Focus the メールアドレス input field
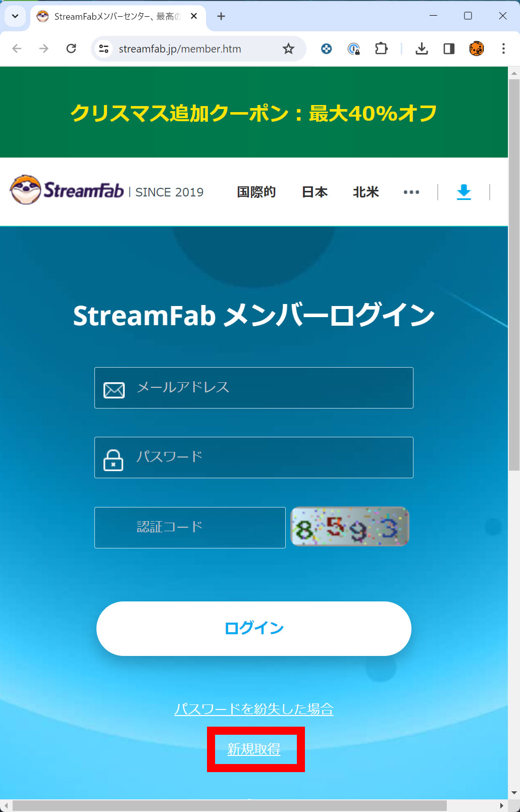 (254, 388)
